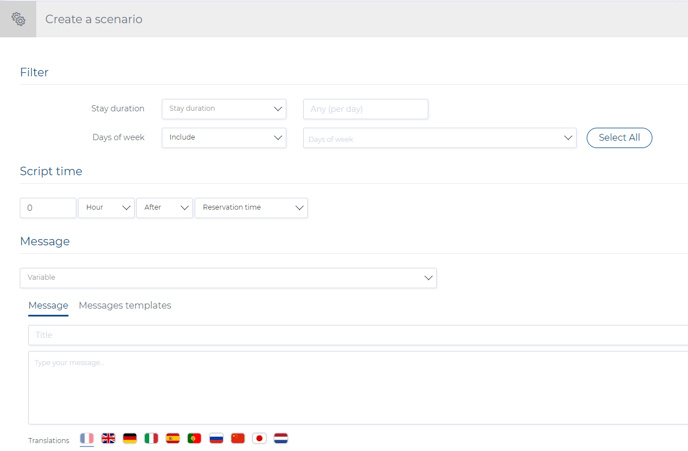Select the Italian flag translation
Image resolution: width=688 pixels, height=451 pixels.
tap(151, 438)
